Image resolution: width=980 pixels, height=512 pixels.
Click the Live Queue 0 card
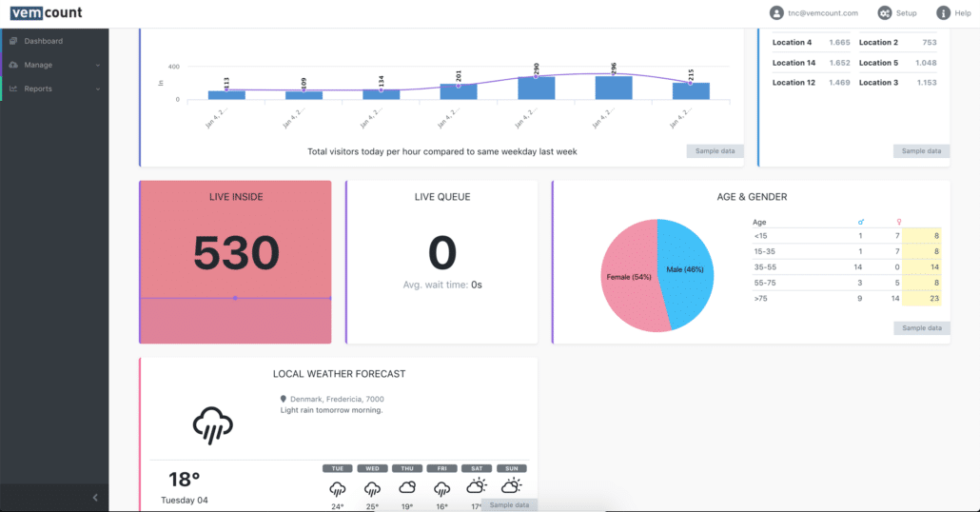pyautogui.click(x=441, y=261)
